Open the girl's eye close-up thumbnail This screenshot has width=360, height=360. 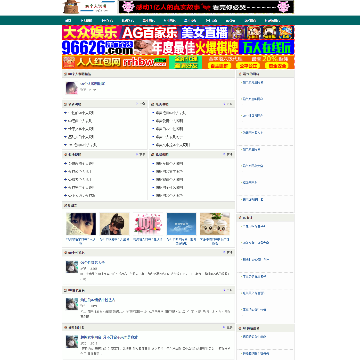(x=81, y=224)
